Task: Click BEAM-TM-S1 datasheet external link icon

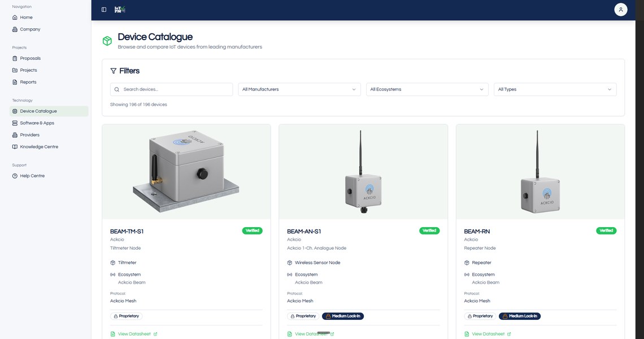Action: coord(155,334)
